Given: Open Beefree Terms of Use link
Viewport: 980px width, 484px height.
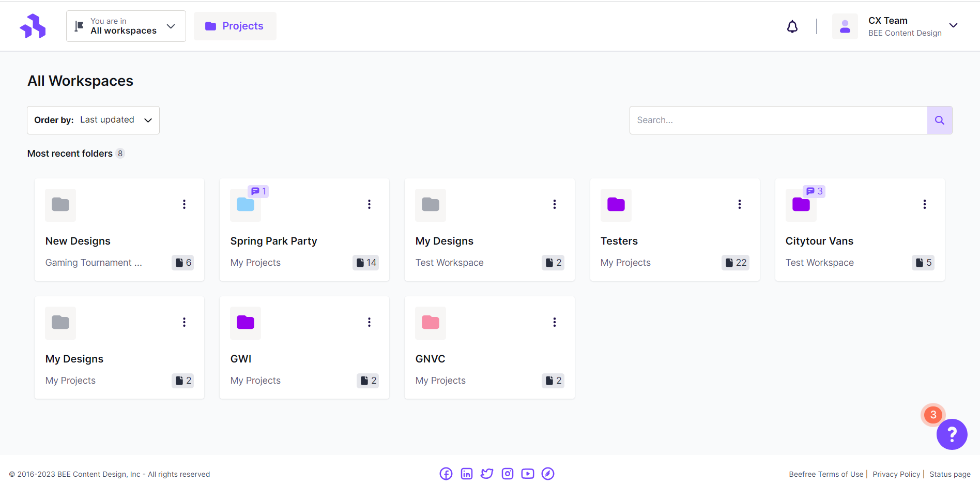Looking at the screenshot, I should tap(826, 474).
